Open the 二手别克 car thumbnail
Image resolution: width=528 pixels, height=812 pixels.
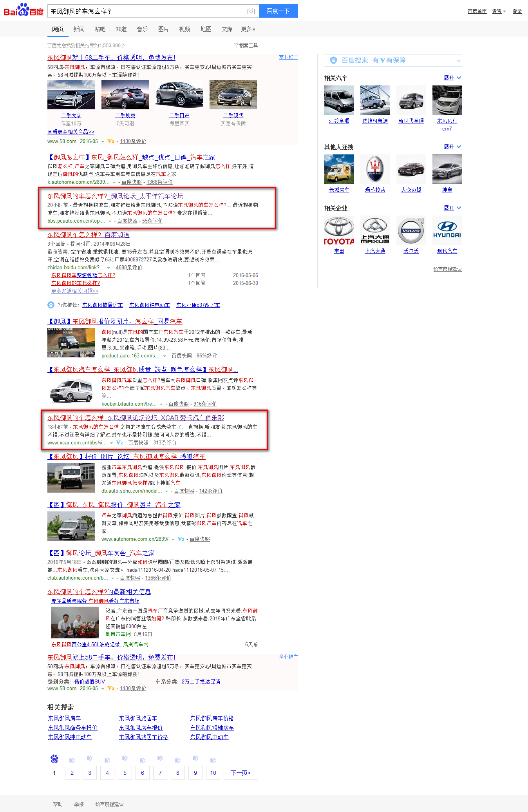(x=125, y=94)
